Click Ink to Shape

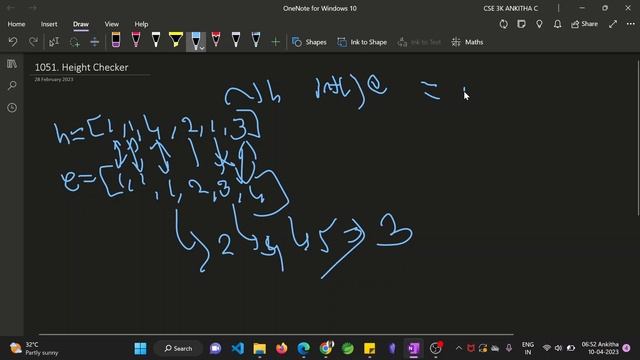pos(362,42)
